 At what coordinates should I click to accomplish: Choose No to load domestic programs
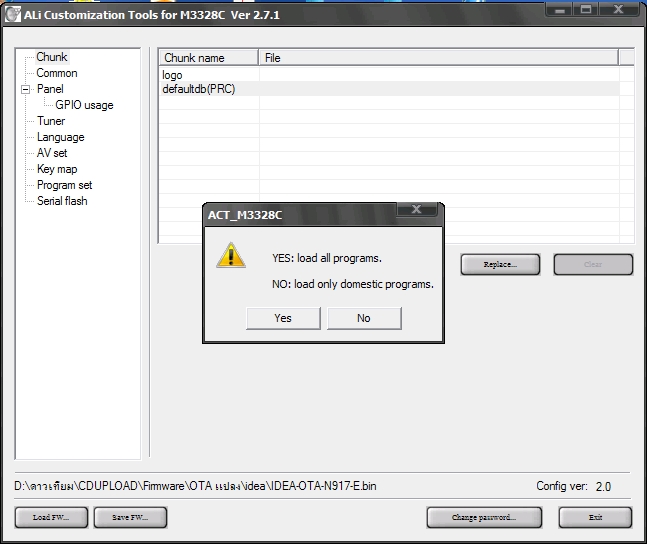364,318
